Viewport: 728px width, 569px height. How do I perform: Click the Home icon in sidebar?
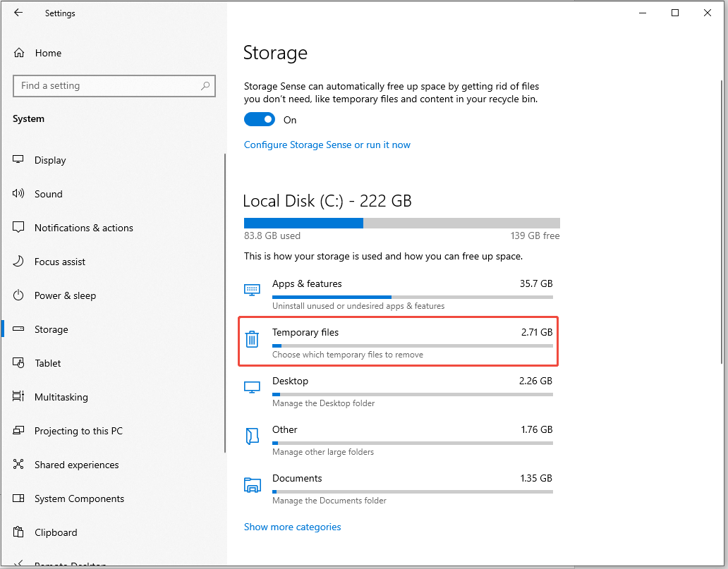click(x=19, y=53)
